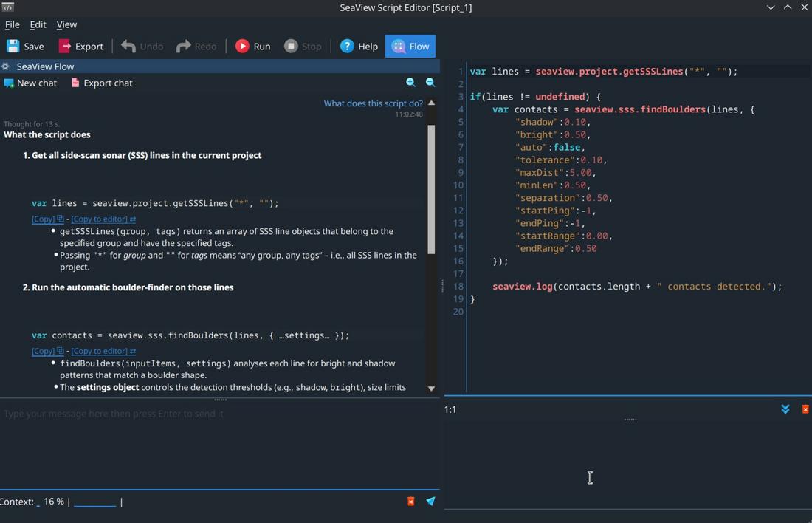Run the script
Image resolution: width=812 pixels, height=523 pixels.
tap(253, 46)
